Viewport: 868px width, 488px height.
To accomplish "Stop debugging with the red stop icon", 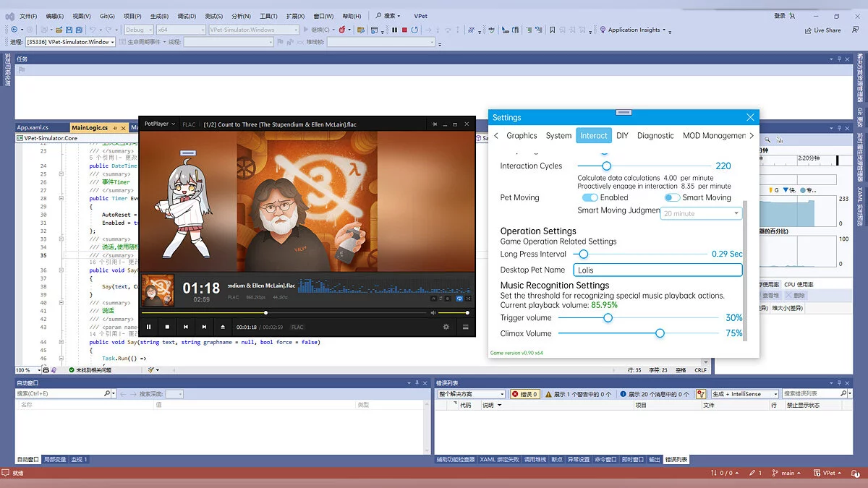I will tap(404, 30).
